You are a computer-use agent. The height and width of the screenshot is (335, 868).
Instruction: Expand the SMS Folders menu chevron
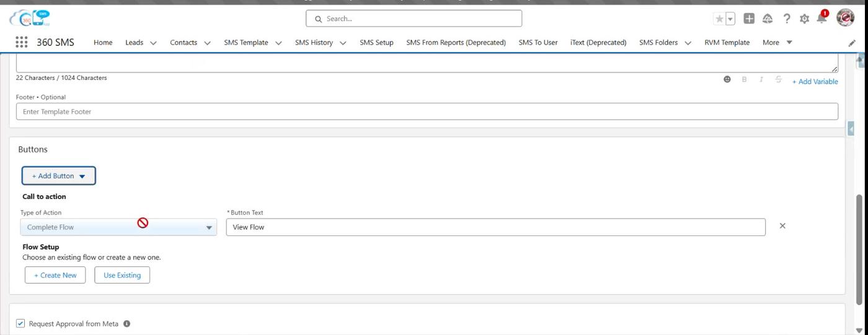[688, 43]
